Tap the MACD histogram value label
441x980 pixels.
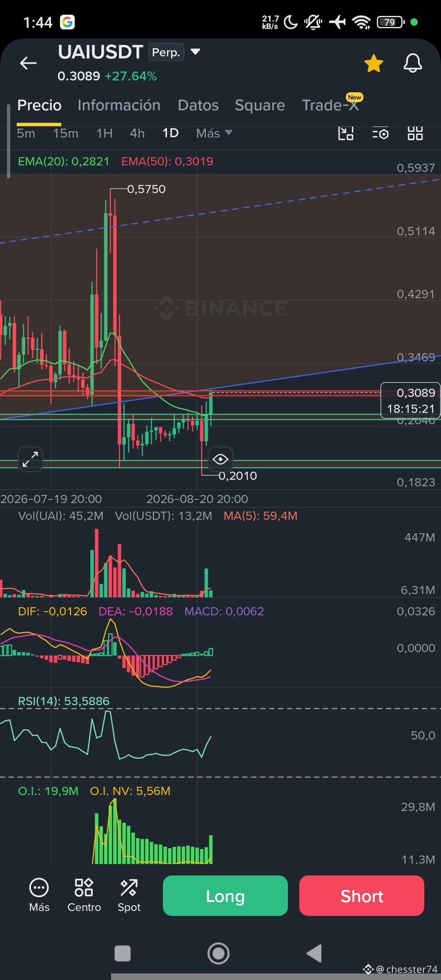[x=224, y=611]
